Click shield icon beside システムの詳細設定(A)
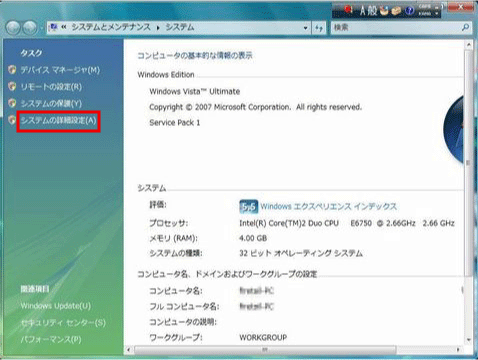 12,120
